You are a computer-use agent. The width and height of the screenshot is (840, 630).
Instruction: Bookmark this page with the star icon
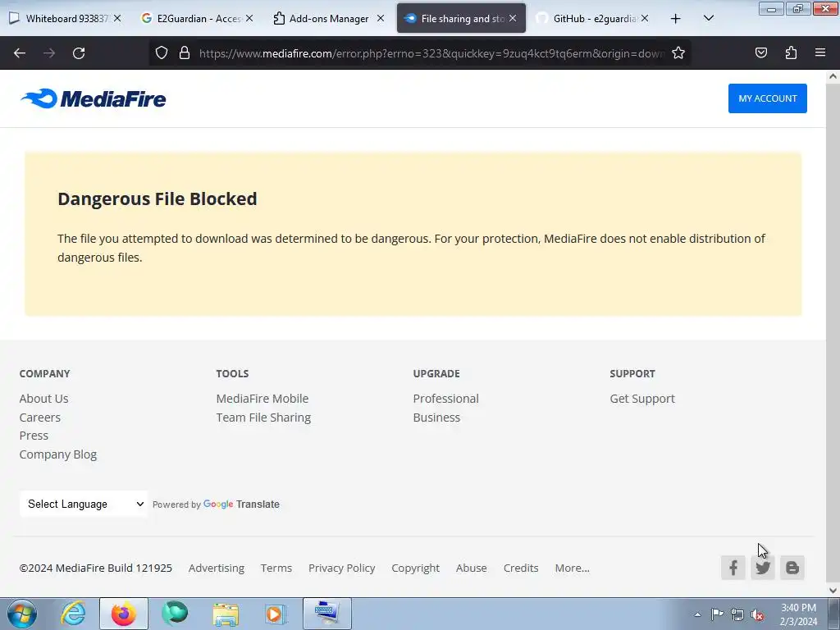[678, 52]
